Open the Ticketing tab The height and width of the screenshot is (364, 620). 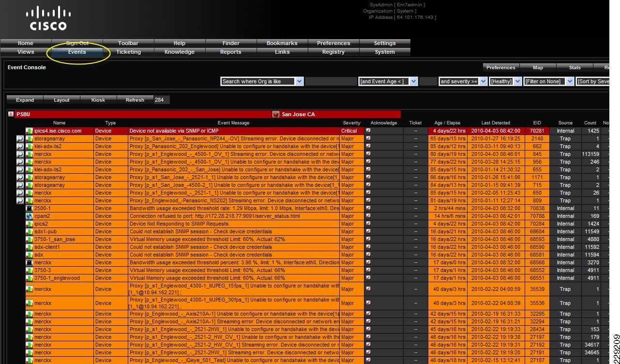coord(128,52)
